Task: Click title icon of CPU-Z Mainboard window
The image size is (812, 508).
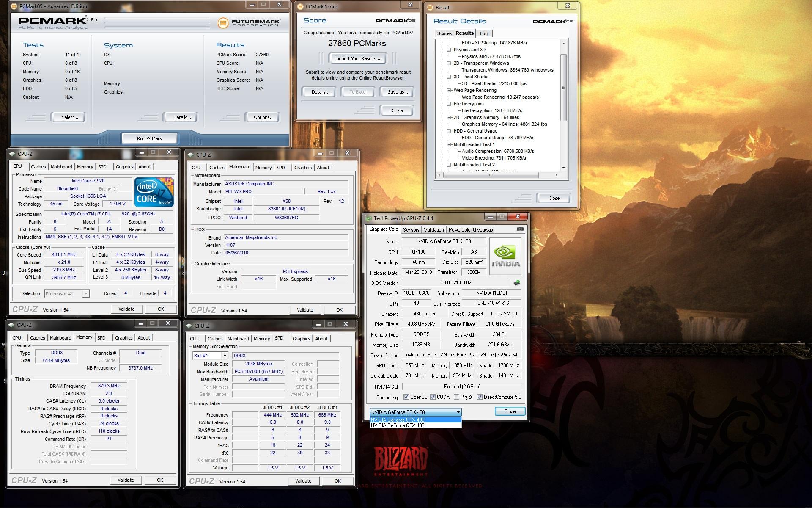Action: point(191,155)
